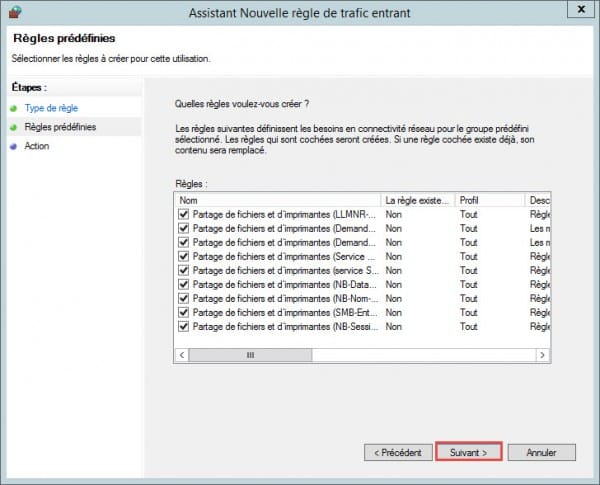
Task: Sort by the Profil column header
Action: [x=490, y=201]
